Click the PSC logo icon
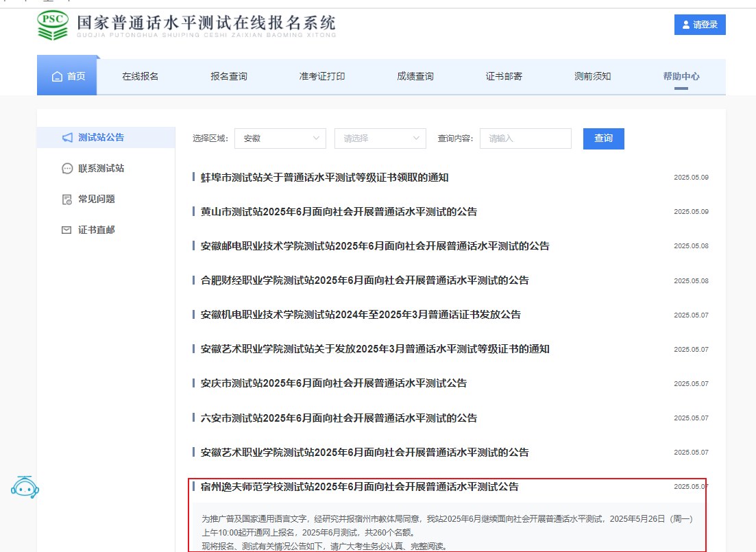Image resolution: width=756 pixels, height=552 pixels. point(53,25)
